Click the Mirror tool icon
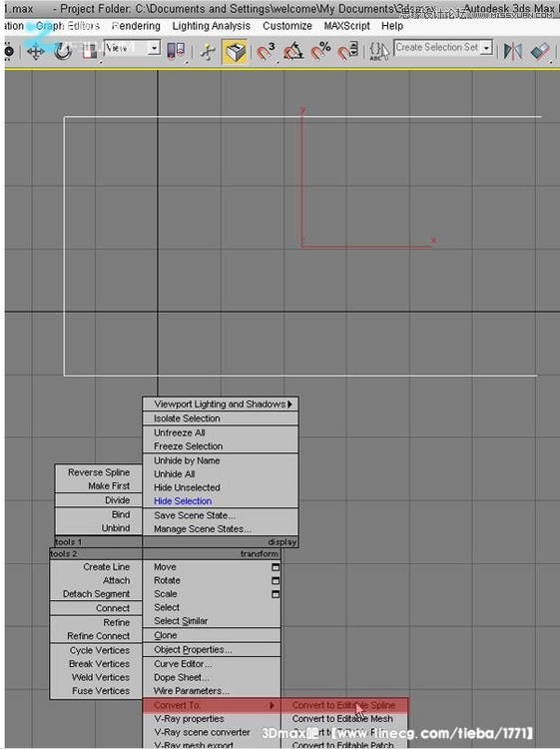 click(513, 51)
